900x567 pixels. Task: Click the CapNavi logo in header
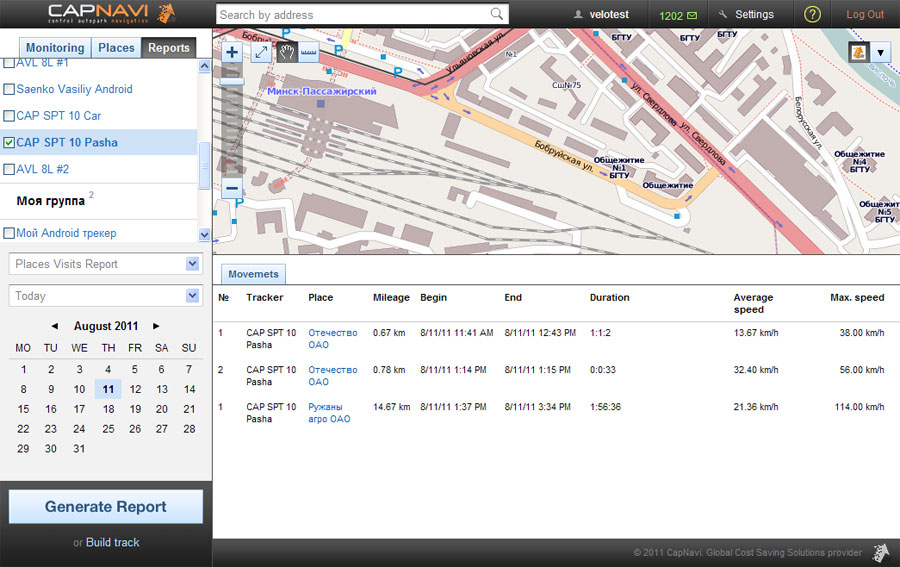tap(111, 14)
